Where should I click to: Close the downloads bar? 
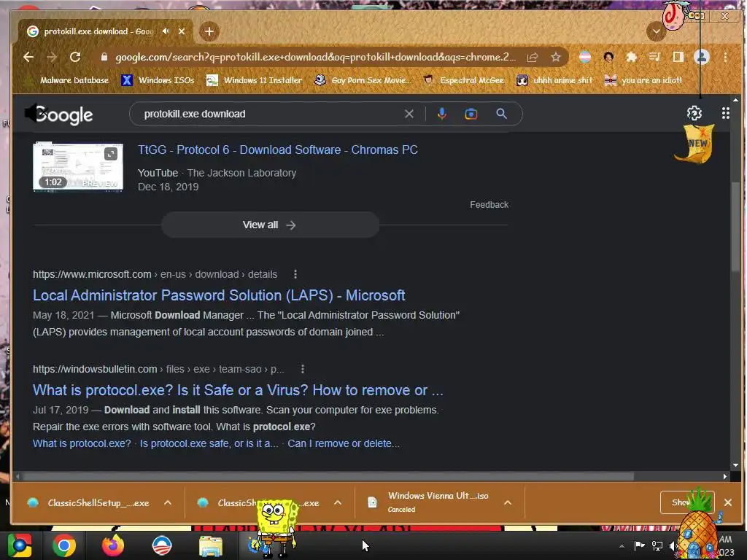[727, 502]
